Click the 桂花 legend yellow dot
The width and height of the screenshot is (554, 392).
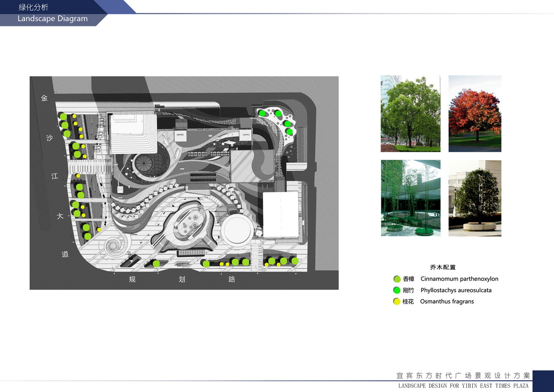397,302
